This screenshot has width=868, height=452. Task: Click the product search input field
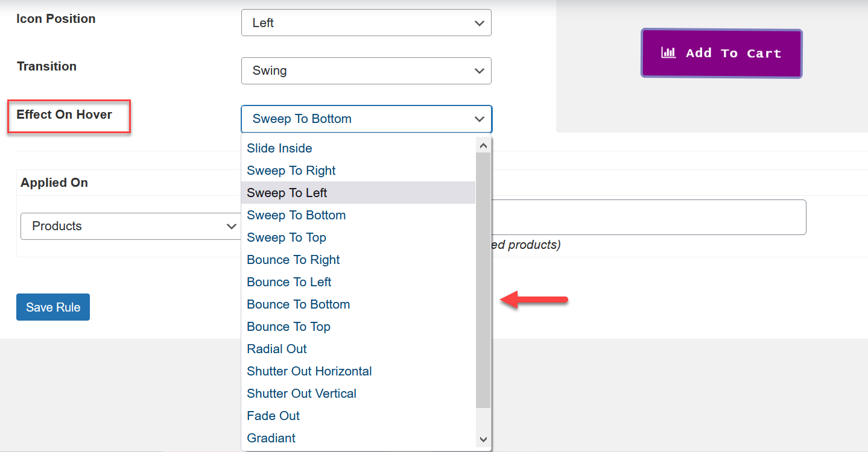(648, 217)
